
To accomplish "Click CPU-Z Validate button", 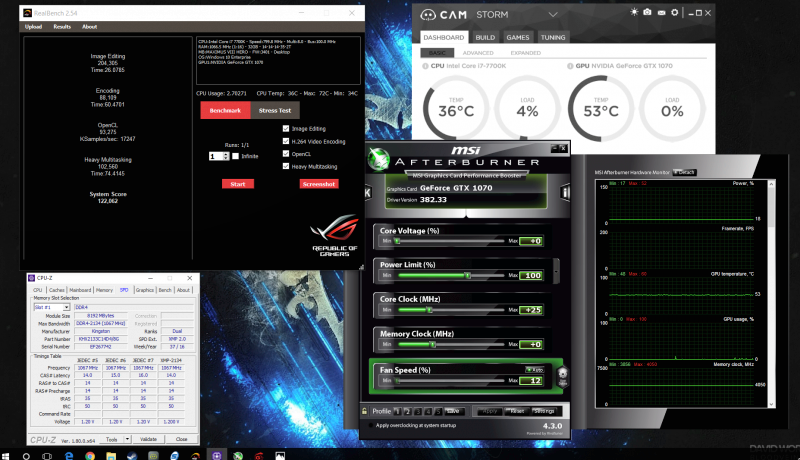I will 148,439.
